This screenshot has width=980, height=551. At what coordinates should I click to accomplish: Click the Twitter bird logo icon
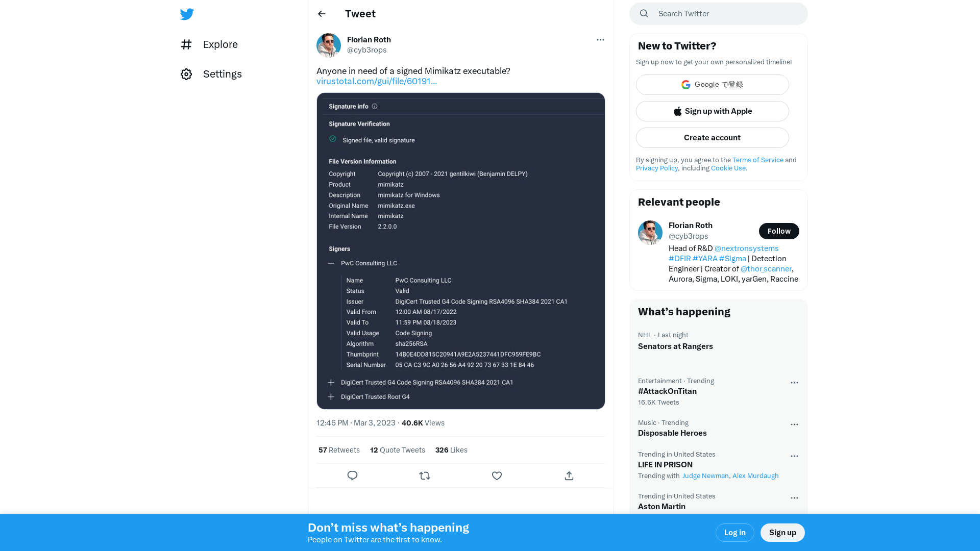point(186,13)
